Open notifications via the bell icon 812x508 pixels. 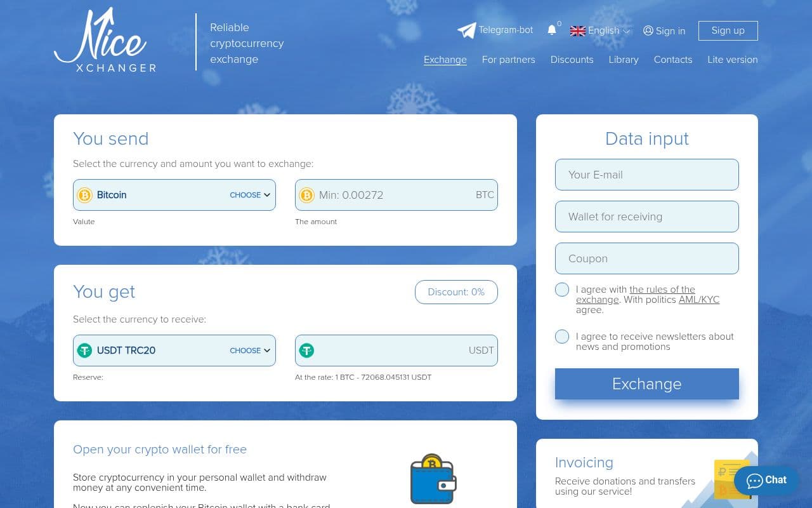(x=551, y=30)
